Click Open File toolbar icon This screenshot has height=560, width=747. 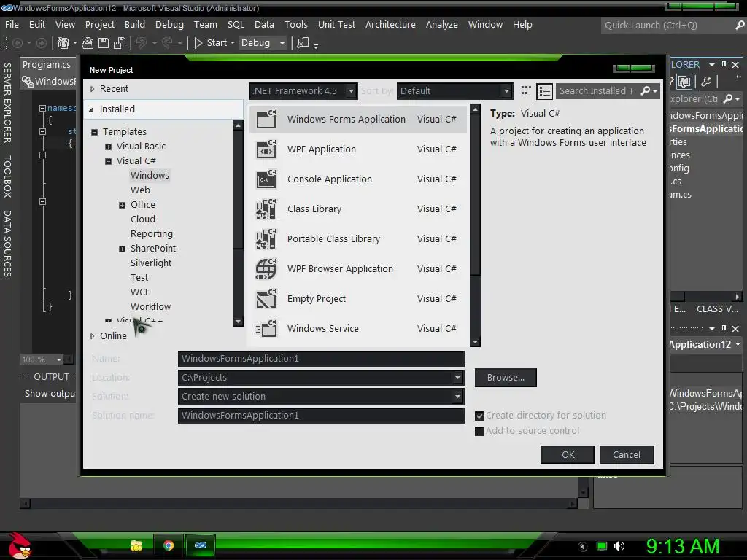pyautogui.click(x=88, y=43)
